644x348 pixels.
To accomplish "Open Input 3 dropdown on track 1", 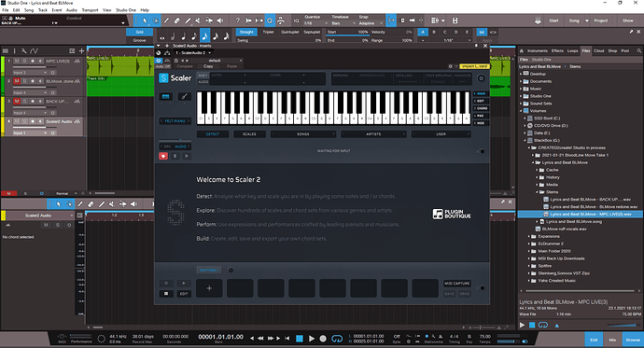I will (x=30, y=73).
